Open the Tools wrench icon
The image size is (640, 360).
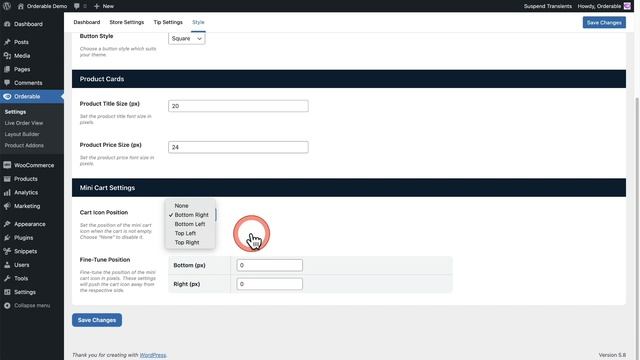click(x=7, y=278)
